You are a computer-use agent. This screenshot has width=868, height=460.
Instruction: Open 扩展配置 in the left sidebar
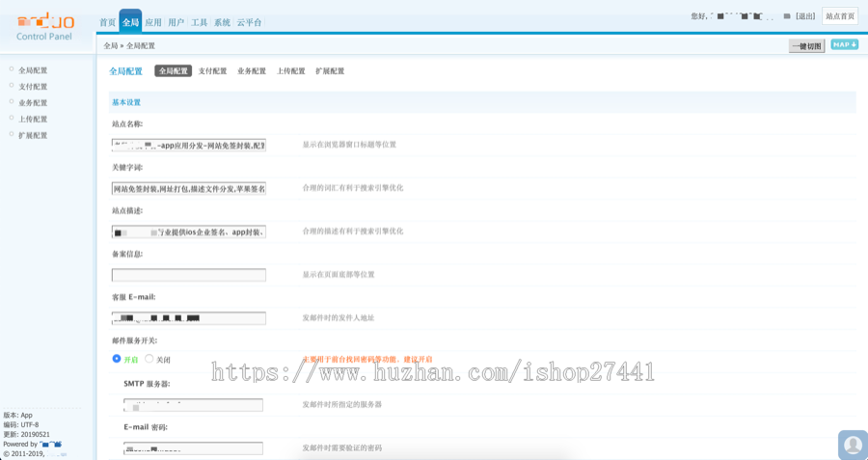point(33,135)
